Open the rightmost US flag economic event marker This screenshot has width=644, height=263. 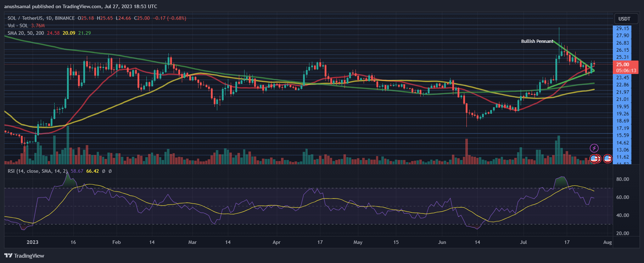click(x=607, y=159)
